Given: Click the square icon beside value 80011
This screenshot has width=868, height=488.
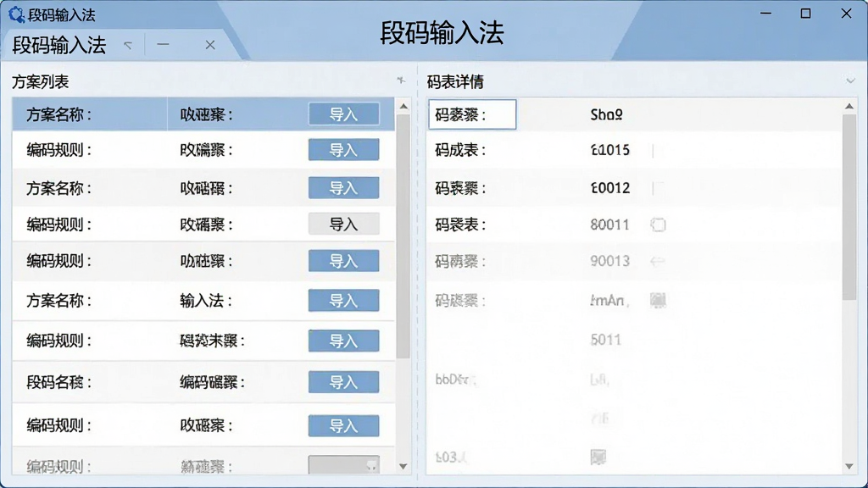Looking at the screenshot, I should tap(658, 225).
